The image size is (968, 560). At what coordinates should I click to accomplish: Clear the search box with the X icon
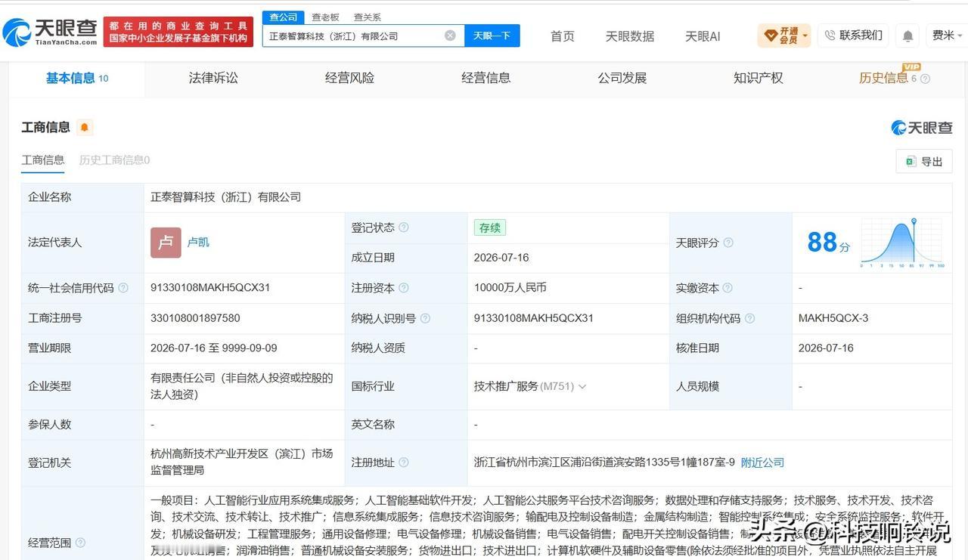450,36
